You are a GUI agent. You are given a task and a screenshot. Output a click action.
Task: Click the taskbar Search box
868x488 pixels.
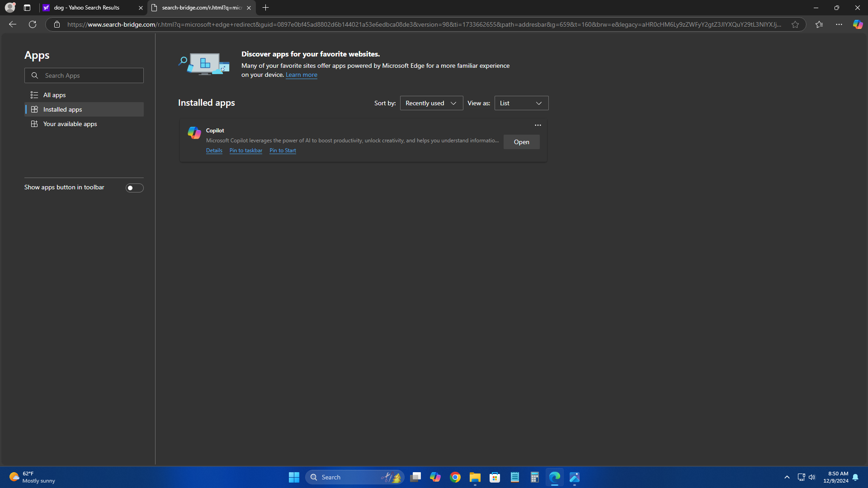click(355, 477)
